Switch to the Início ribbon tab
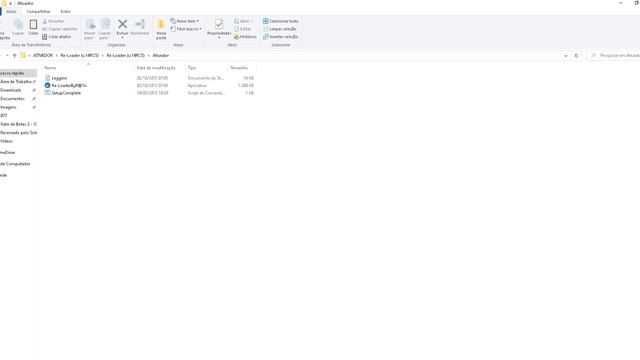 coord(11,11)
